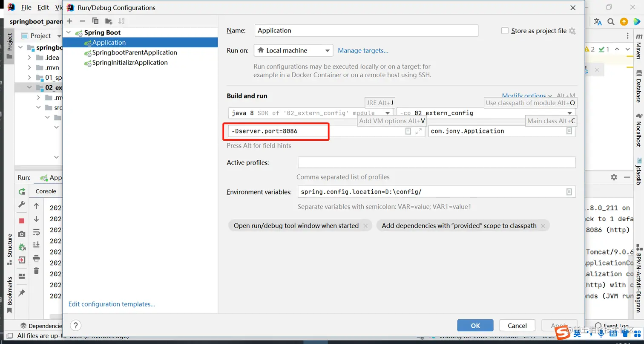Image resolution: width=644 pixels, height=344 pixels.
Task: Jump down with the console down arrow
Action: 37,219
